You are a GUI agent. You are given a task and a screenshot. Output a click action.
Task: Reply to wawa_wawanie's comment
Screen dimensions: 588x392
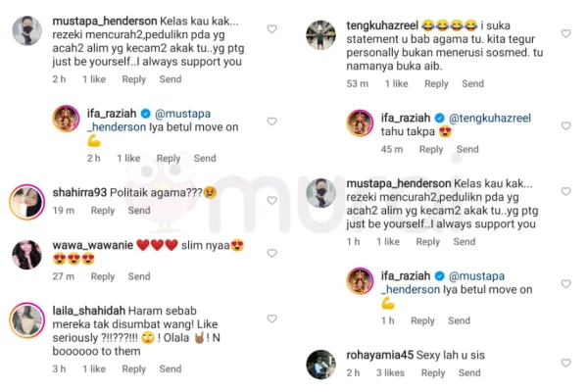point(103,277)
